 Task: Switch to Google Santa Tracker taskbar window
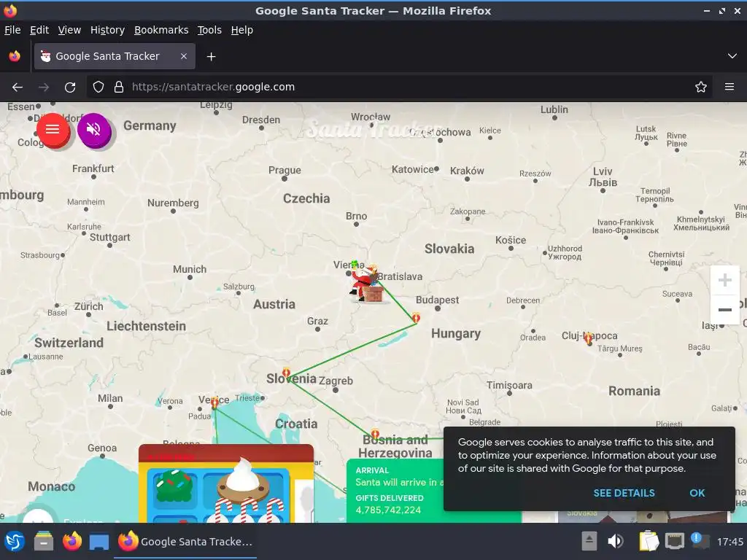tap(185, 542)
